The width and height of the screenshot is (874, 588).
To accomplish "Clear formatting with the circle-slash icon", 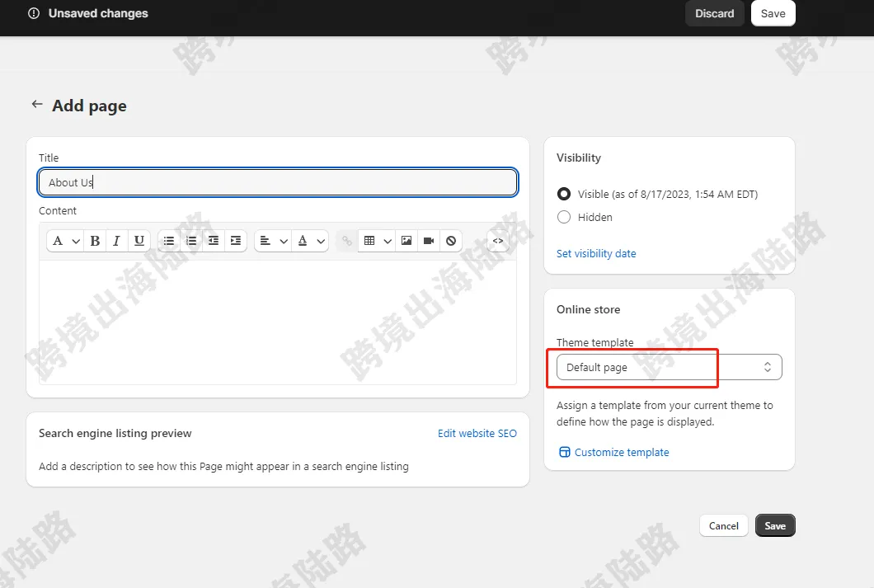I will click(451, 241).
